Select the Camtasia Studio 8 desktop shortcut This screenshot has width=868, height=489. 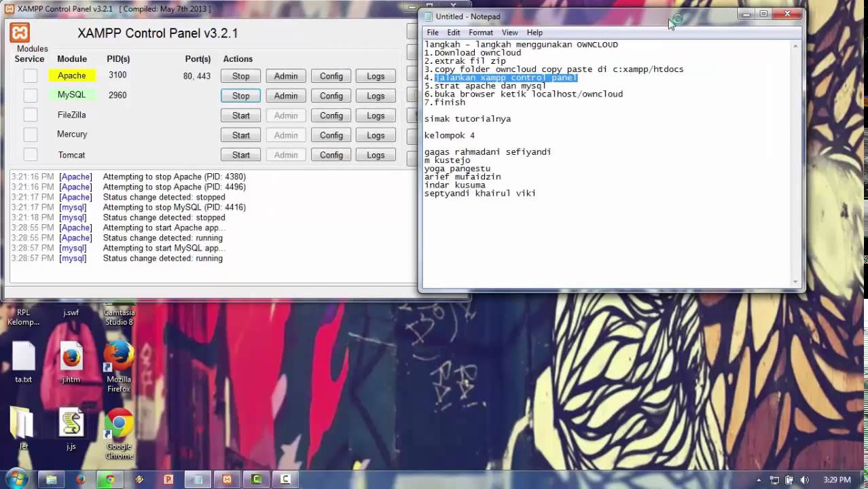[x=119, y=317]
